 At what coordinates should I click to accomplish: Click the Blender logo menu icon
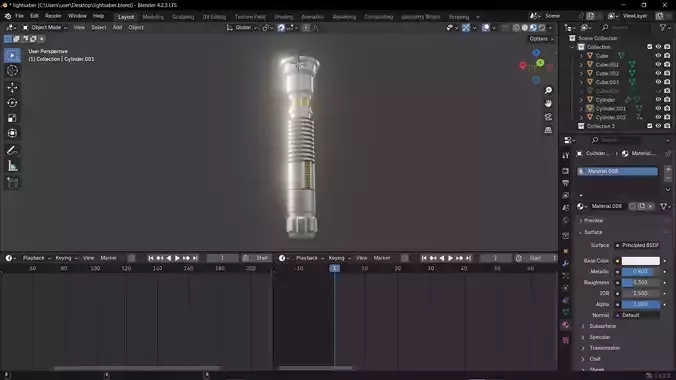[x=7, y=16]
